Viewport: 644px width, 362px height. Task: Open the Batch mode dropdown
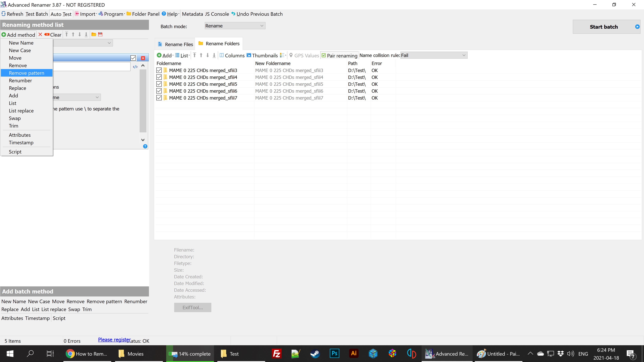[x=235, y=26]
